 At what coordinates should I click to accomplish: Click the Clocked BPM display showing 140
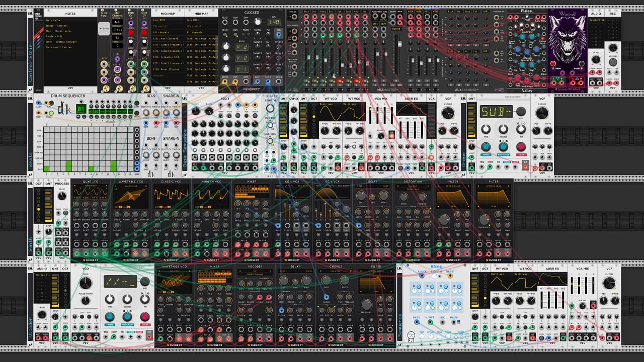(275, 22)
